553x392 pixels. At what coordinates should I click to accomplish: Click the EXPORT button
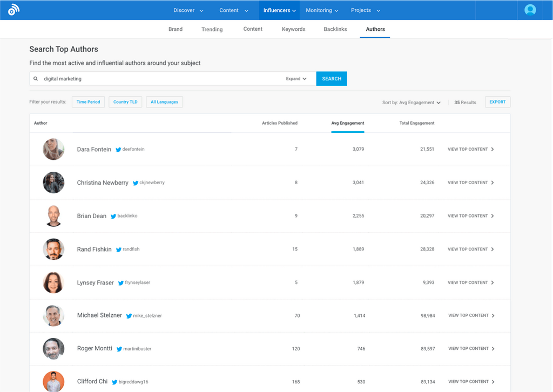click(497, 102)
